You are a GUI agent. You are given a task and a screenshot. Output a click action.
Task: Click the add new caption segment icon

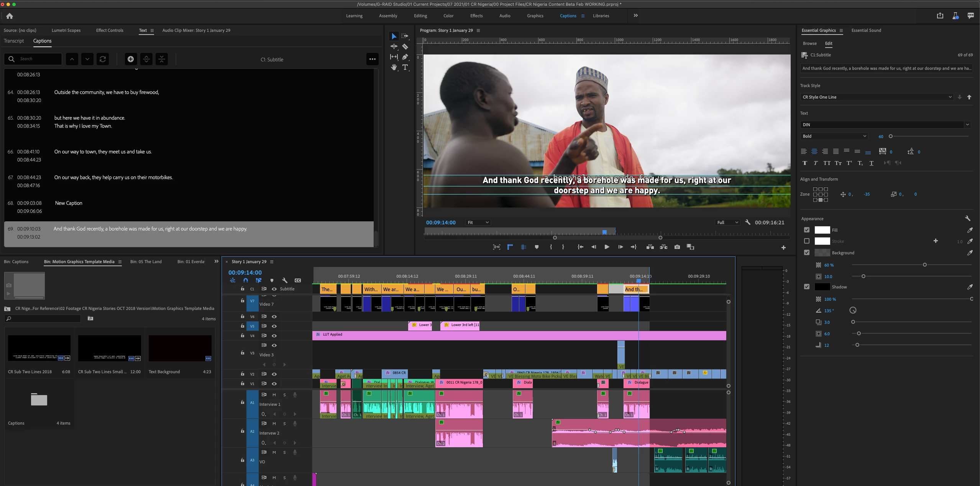tap(131, 59)
